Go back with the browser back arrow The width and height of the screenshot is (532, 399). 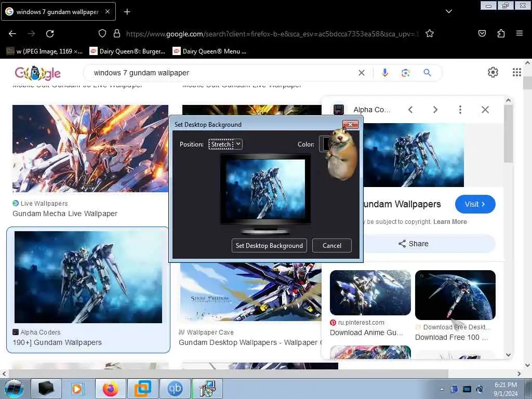click(12, 34)
